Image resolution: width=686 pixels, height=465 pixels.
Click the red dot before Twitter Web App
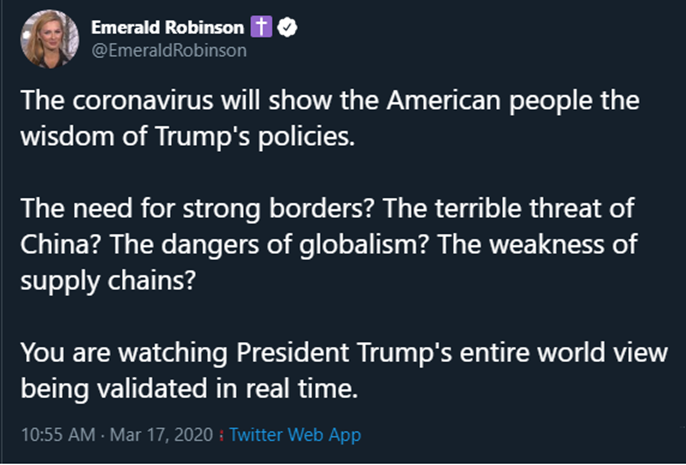click(221, 435)
